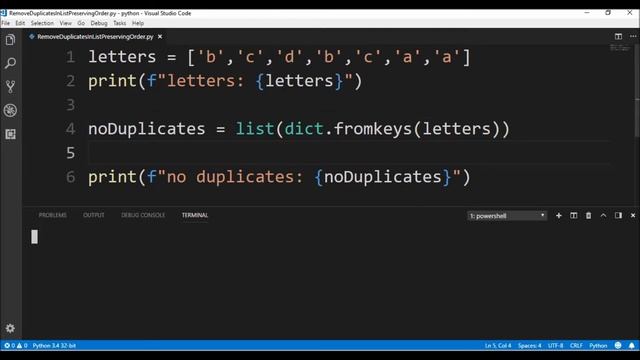Switch to the Output tab
This screenshot has width=640, height=360.
tap(93, 215)
